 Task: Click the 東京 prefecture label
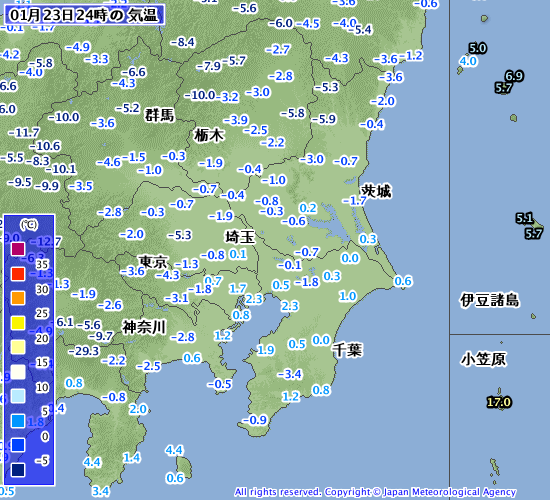(153, 262)
